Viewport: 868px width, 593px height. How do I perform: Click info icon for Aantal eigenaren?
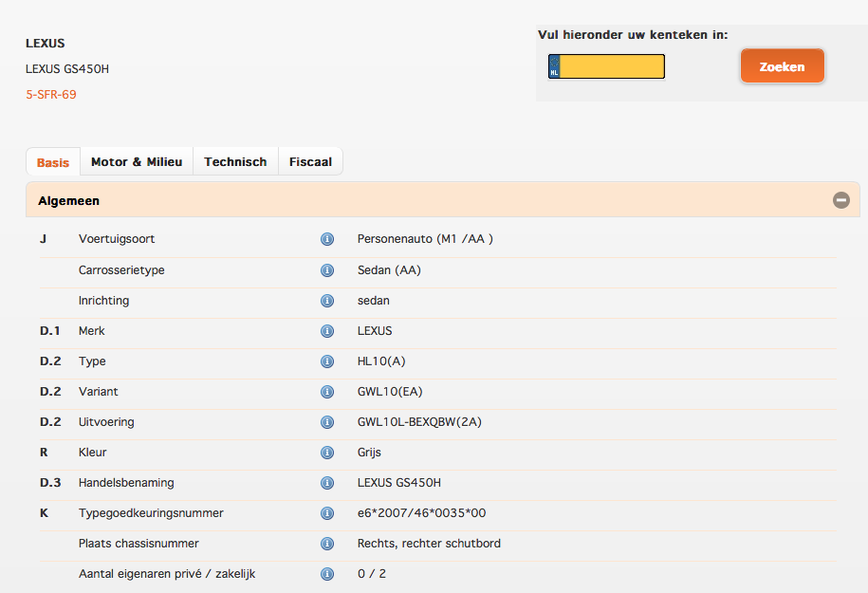click(x=327, y=574)
